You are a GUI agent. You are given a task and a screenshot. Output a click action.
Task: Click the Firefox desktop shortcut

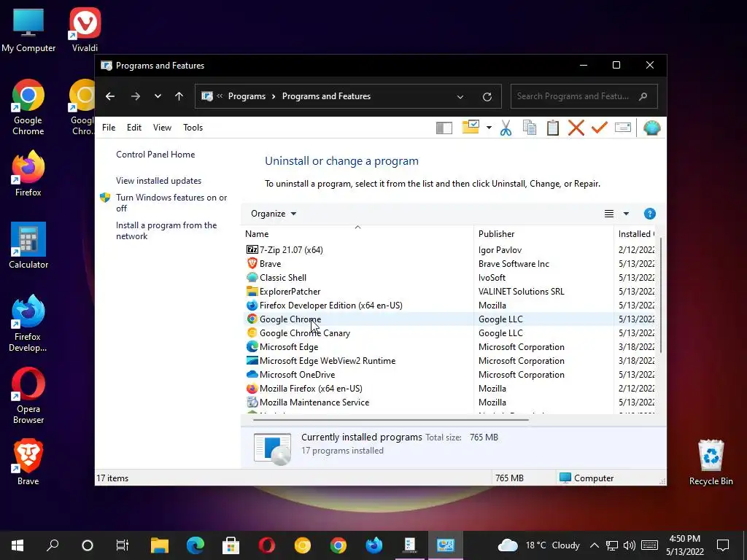click(x=28, y=174)
